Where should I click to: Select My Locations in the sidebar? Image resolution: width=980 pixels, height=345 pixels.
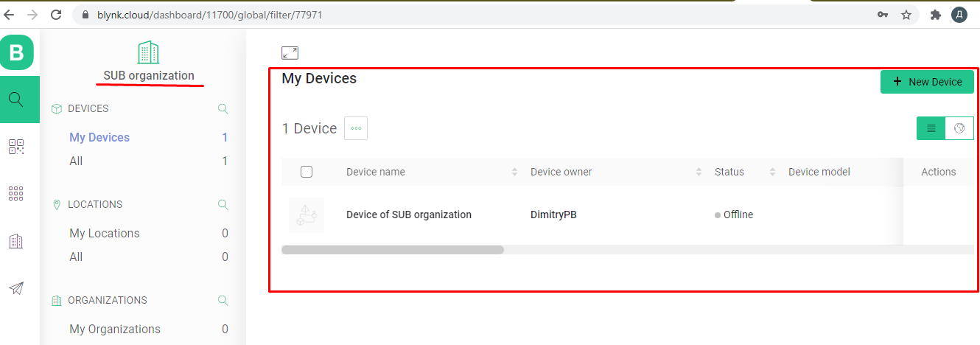pyautogui.click(x=105, y=233)
